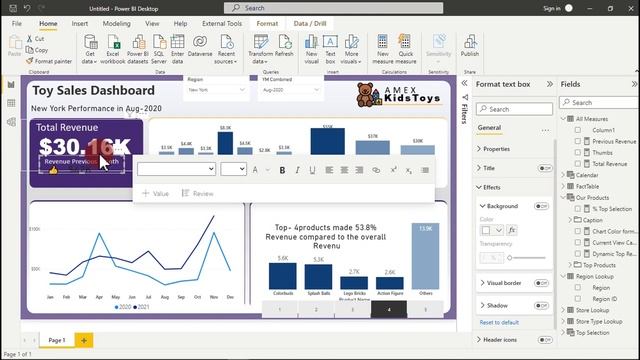Image resolution: width=640 pixels, height=360 pixels.
Task: Apply italic in text toolbar
Action: coord(297,170)
